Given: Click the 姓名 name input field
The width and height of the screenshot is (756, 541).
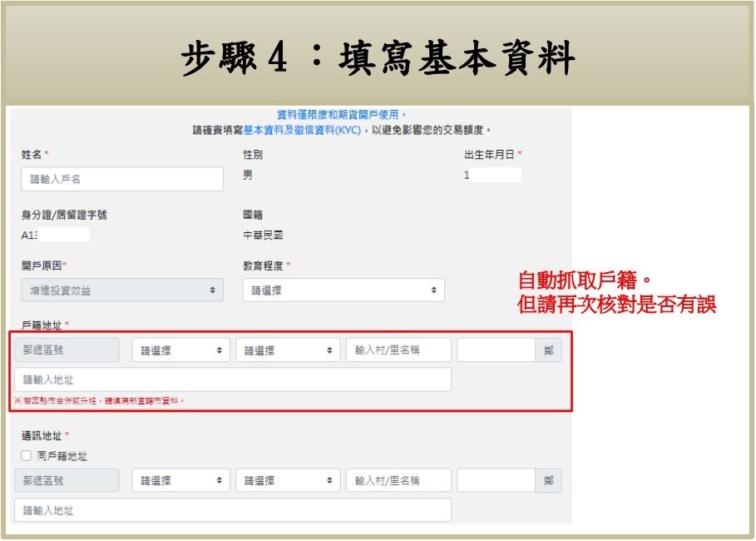Looking at the screenshot, I should pos(122,179).
